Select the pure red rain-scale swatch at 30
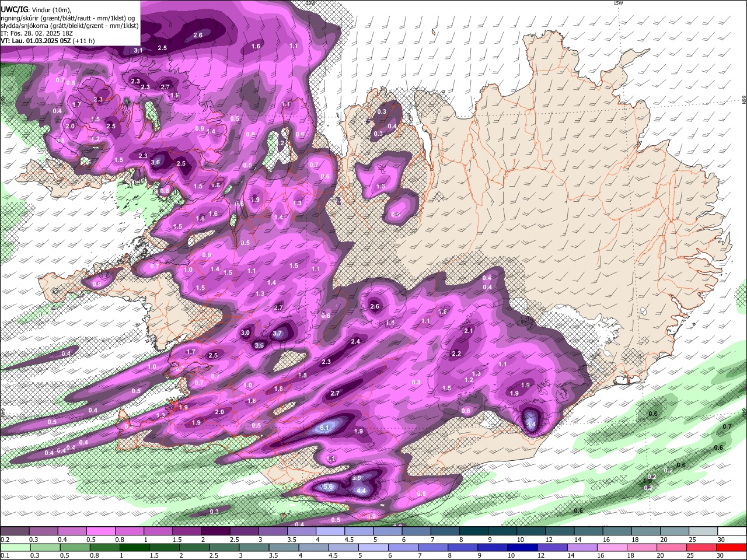 (731, 547)
